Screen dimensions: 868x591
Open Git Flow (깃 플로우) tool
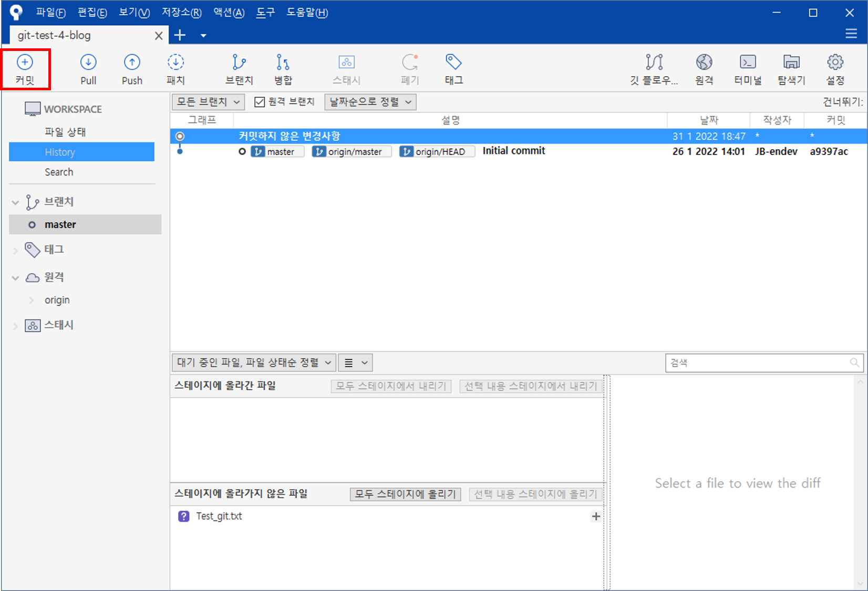(x=654, y=69)
